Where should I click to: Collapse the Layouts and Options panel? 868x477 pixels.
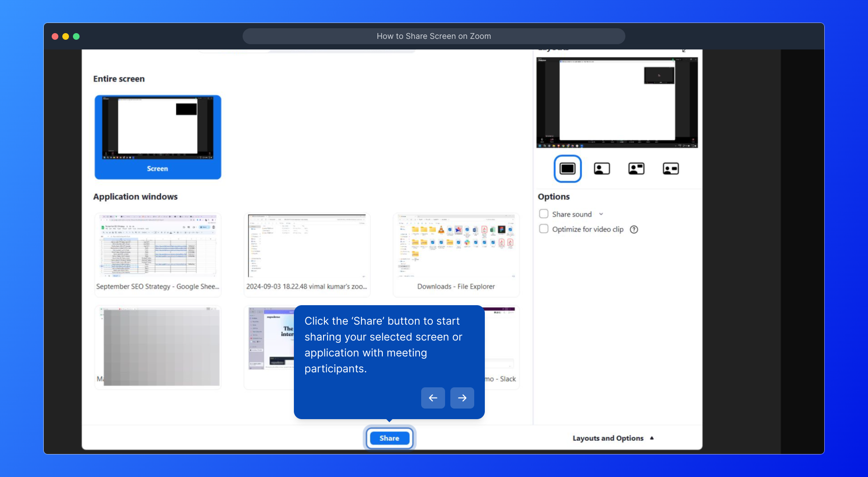pyautogui.click(x=613, y=438)
